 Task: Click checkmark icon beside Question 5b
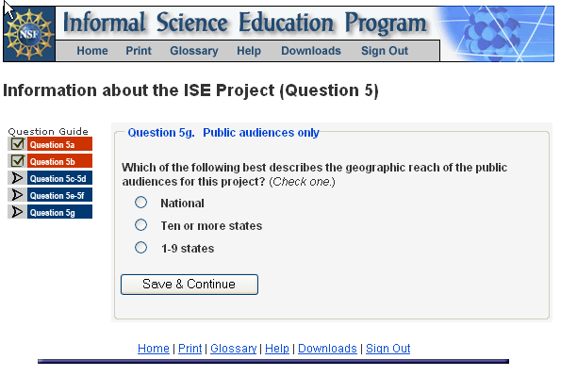[17, 161]
